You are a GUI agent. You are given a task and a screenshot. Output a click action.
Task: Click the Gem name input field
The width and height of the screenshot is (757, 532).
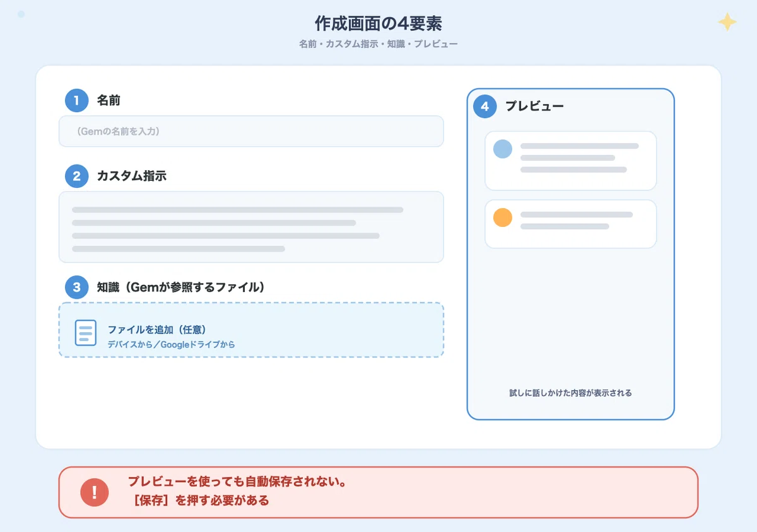(251, 131)
